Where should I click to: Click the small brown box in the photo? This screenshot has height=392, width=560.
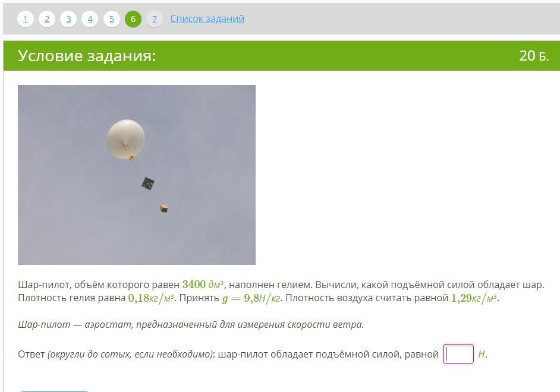[x=164, y=208]
